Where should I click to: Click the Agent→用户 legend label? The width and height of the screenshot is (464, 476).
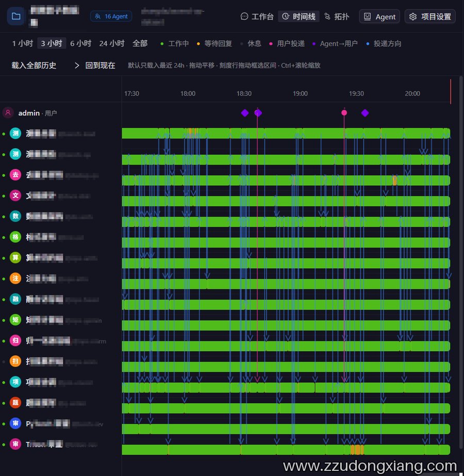click(339, 44)
